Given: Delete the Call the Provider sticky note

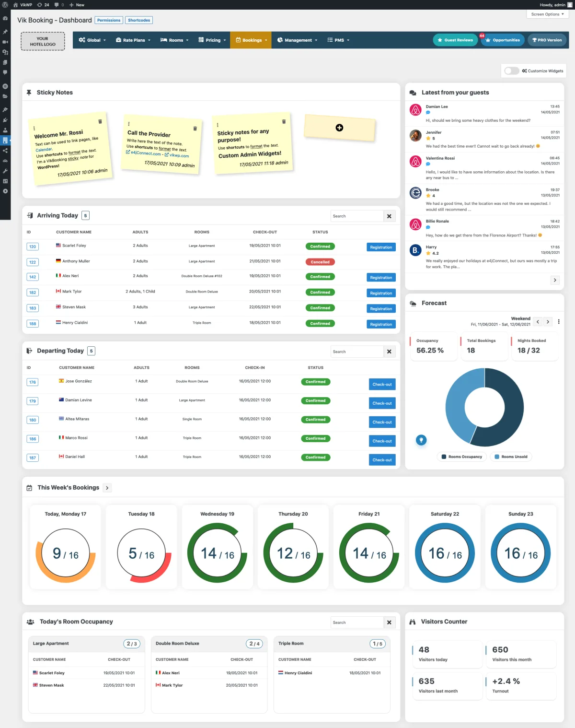Looking at the screenshot, I should [x=195, y=129].
